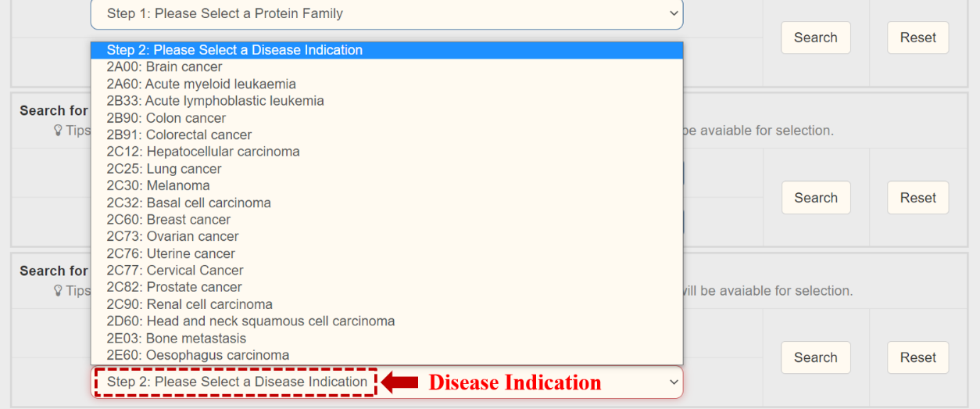Choose 2C12: Hepatocellular carcinoma
Viewport: 980px width, 409px height.
203,152
